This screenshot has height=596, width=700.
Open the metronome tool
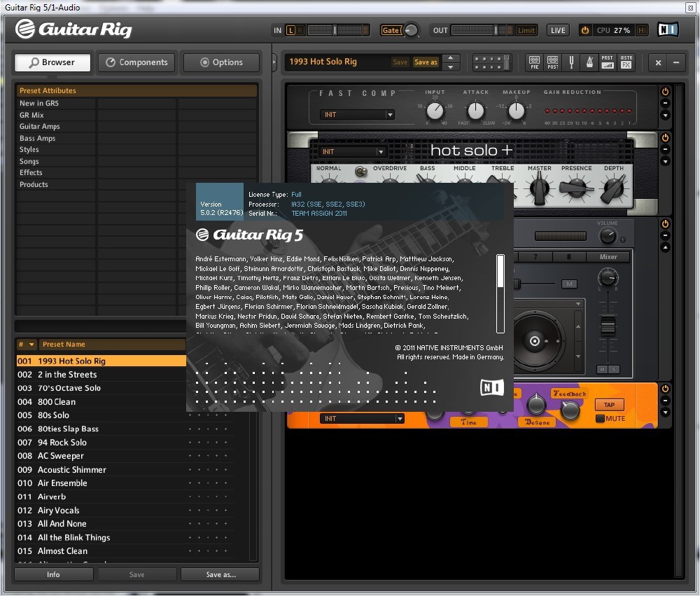pos(589,62)
